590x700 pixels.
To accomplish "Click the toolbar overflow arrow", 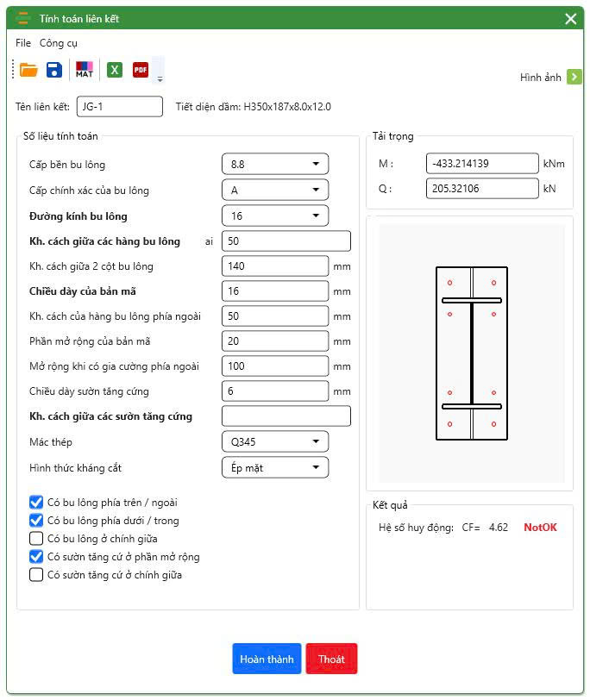I will pos(160,78).
